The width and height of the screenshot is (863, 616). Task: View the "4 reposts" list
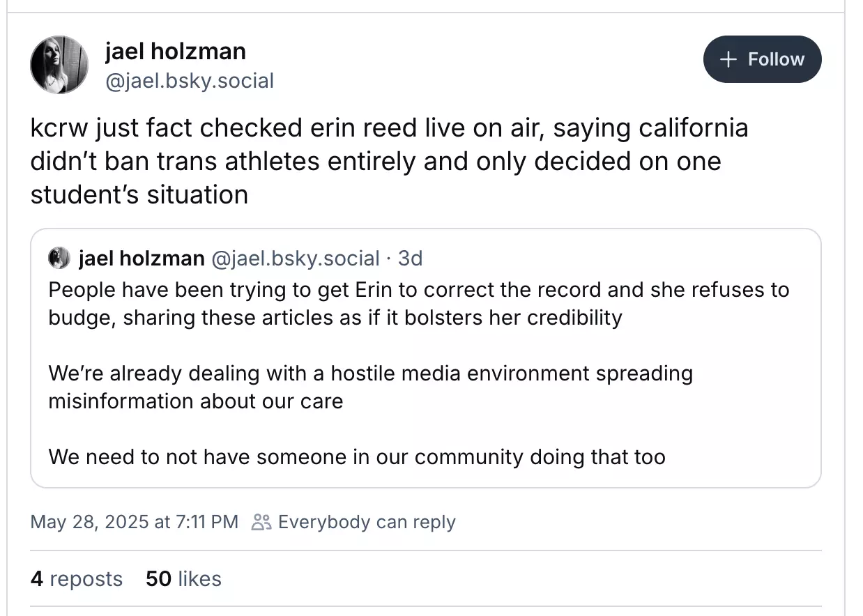tap(77, 578)
